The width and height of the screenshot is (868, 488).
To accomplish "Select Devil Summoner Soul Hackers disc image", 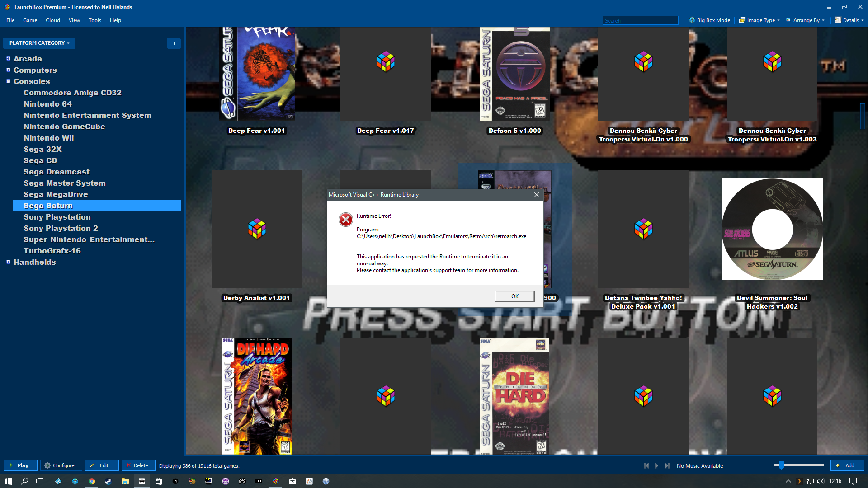I will tap(772, 229).
